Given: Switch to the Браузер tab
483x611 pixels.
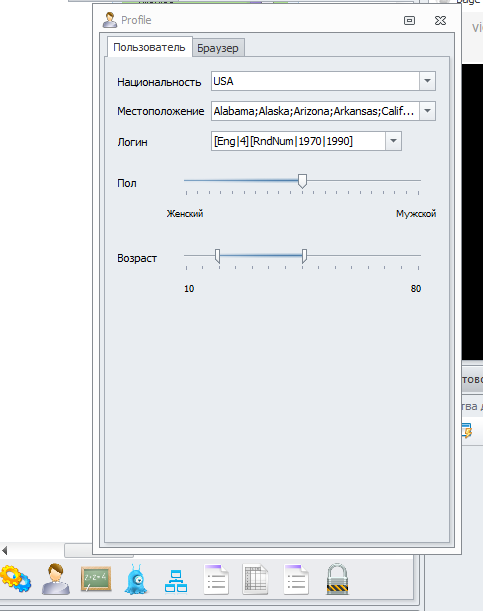Looking at the screenshot, I should [x=218, y=48].
